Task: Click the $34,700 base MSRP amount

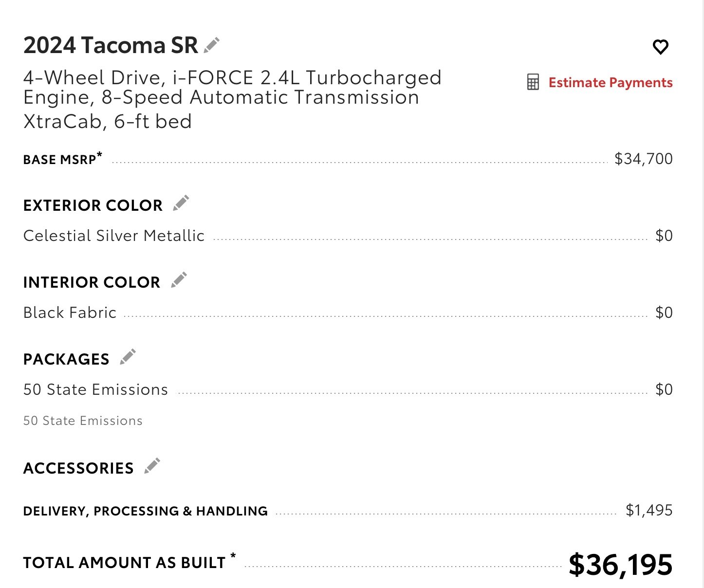Action: [644, 159]
